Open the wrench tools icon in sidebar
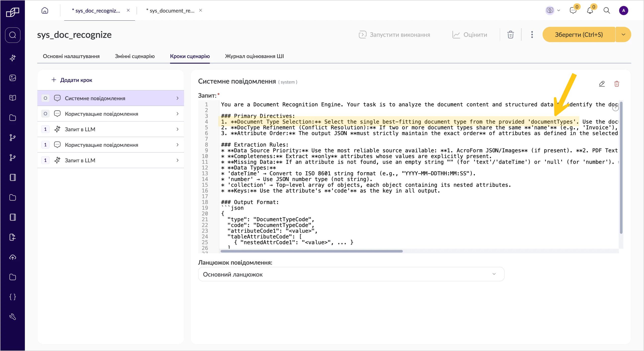The height and width of the screenshot is (351, 644). (x=13, y=317)
